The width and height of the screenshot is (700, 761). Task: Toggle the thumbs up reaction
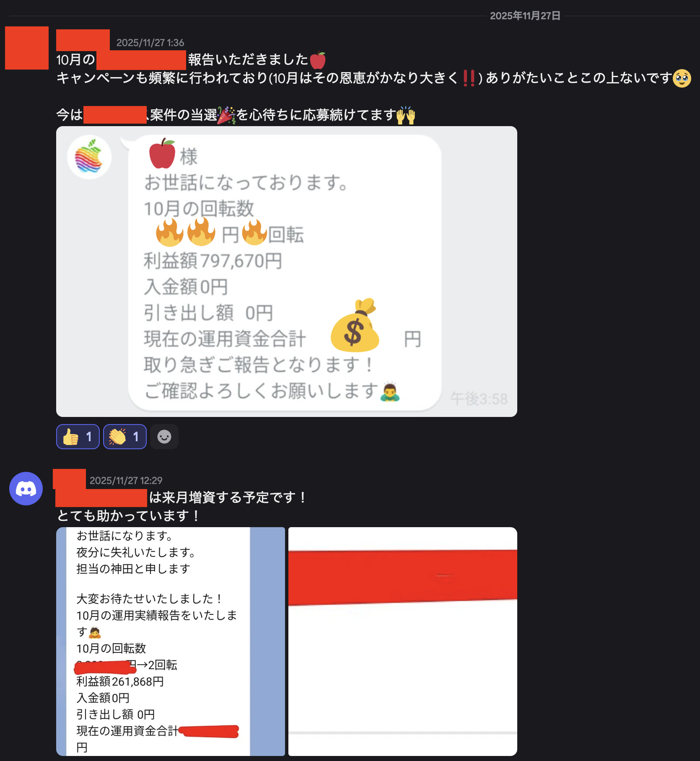78,437
